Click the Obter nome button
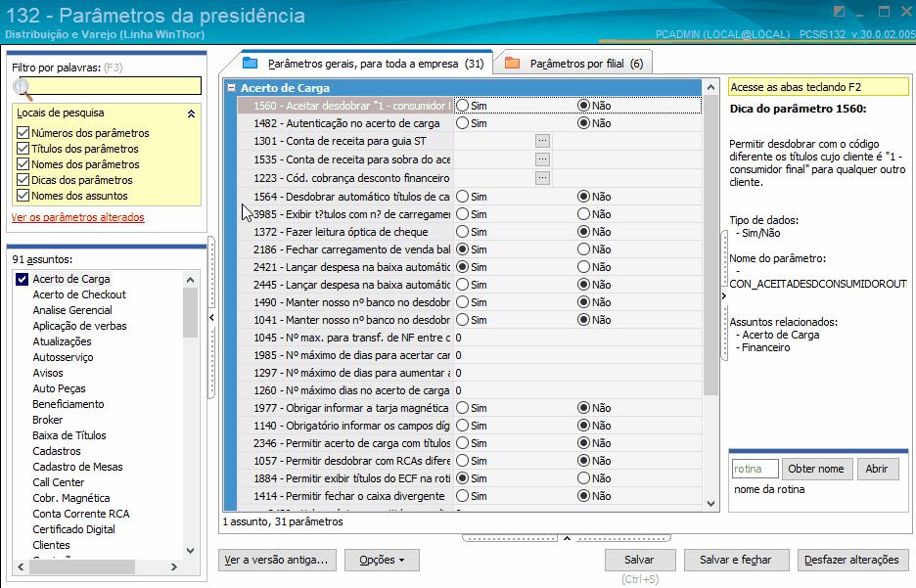The width and height of the screenshot is (916, 588). click(x=816, y=469)
